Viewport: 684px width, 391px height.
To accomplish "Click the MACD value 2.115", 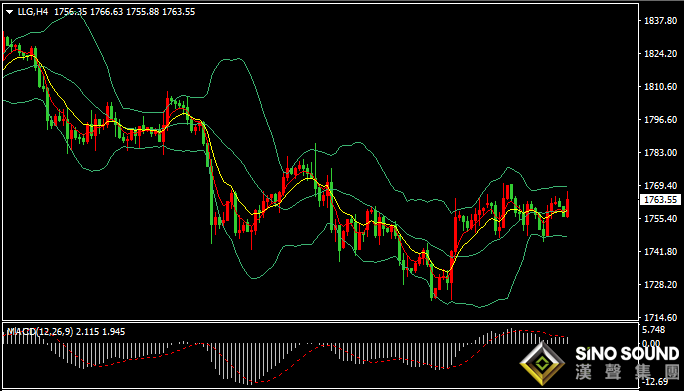I will [88, 332].
